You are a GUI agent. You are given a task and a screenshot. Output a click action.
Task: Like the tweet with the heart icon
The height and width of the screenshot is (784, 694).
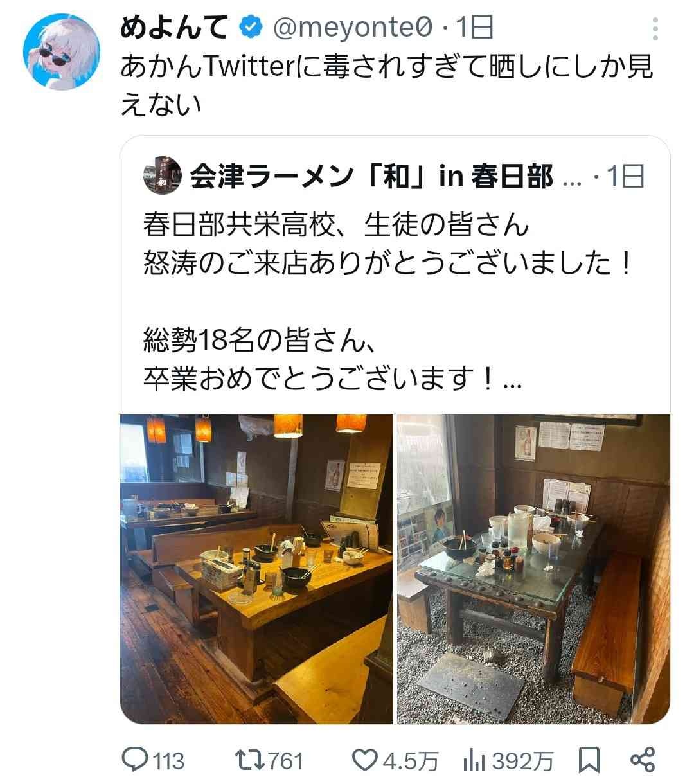[366, 761]
